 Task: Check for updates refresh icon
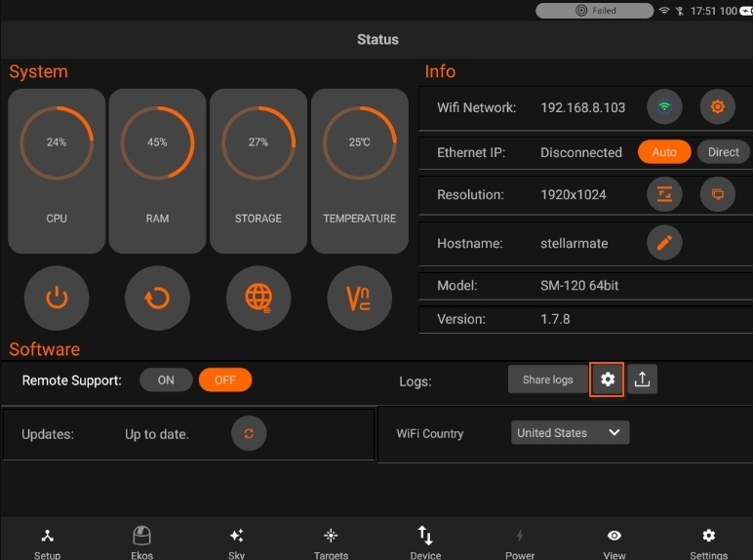[249, 434]
